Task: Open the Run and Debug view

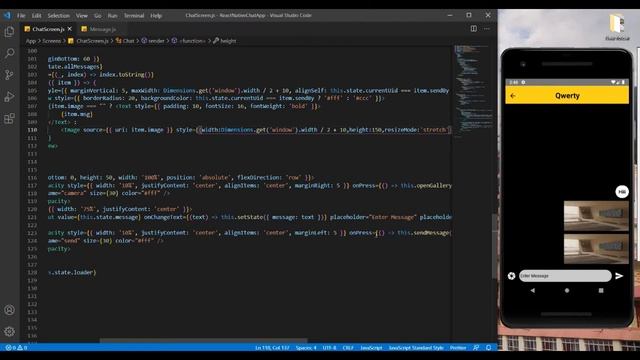Action: coord(9,97)
